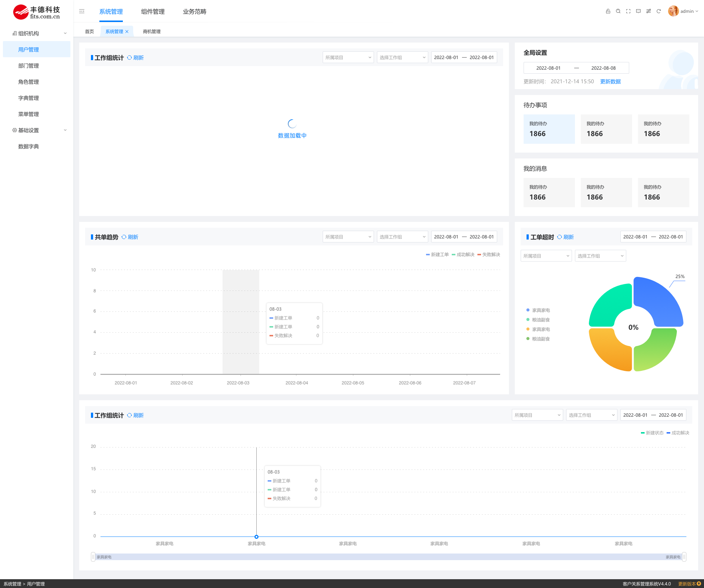704x588 pixels.
Task: Switch to 组件管理 top menu
Action: [x=153, y=12]
